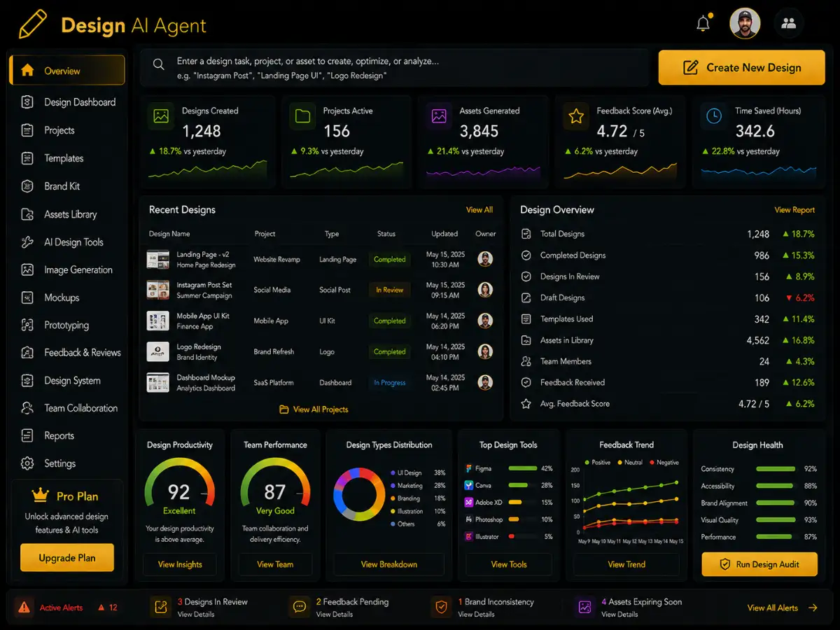Open the notifications bell icon
This screenshot has height=630, width=840.
[703, 23]
